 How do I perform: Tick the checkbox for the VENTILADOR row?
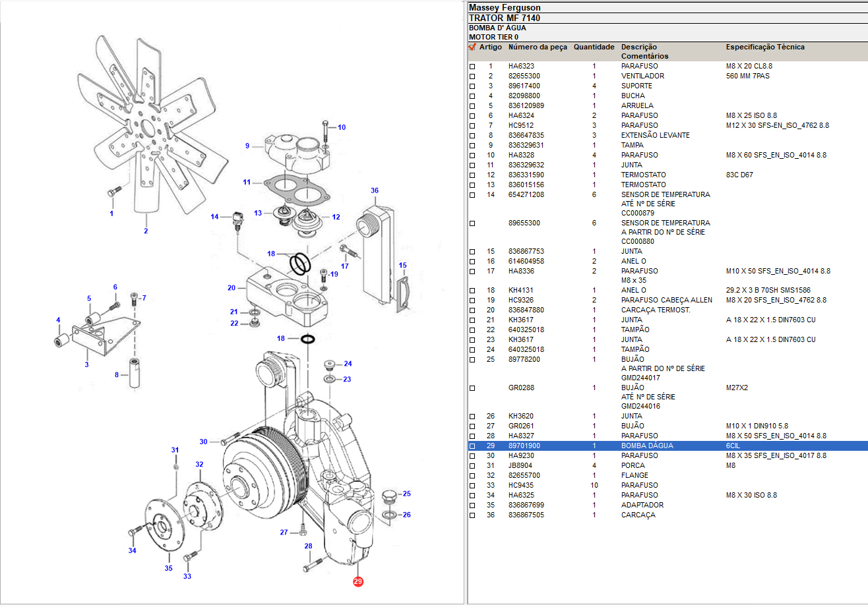pos(472,76)
